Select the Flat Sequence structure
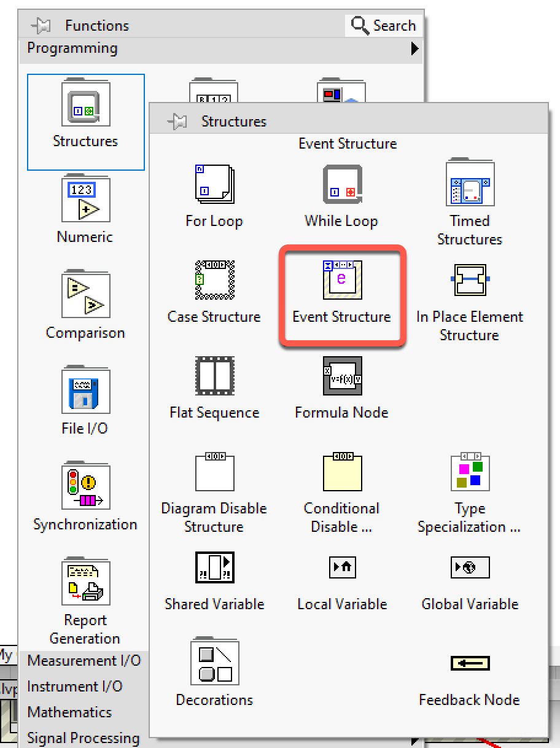Viewport: 560px width, 748px height. [214, 375]
